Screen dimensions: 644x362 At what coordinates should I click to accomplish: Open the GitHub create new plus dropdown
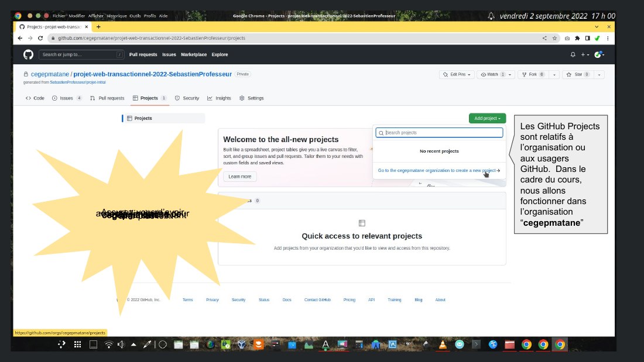[x=585, y=54]
